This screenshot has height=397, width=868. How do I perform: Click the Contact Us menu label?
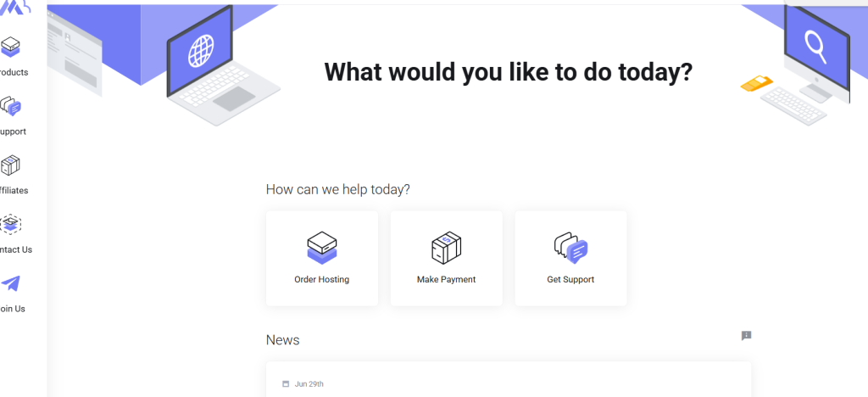16,249
